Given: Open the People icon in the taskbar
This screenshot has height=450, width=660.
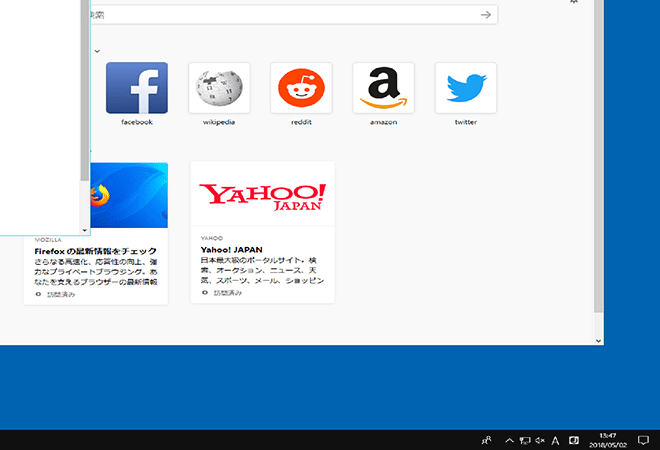Looking at the screenshot, I should [486, 440].
